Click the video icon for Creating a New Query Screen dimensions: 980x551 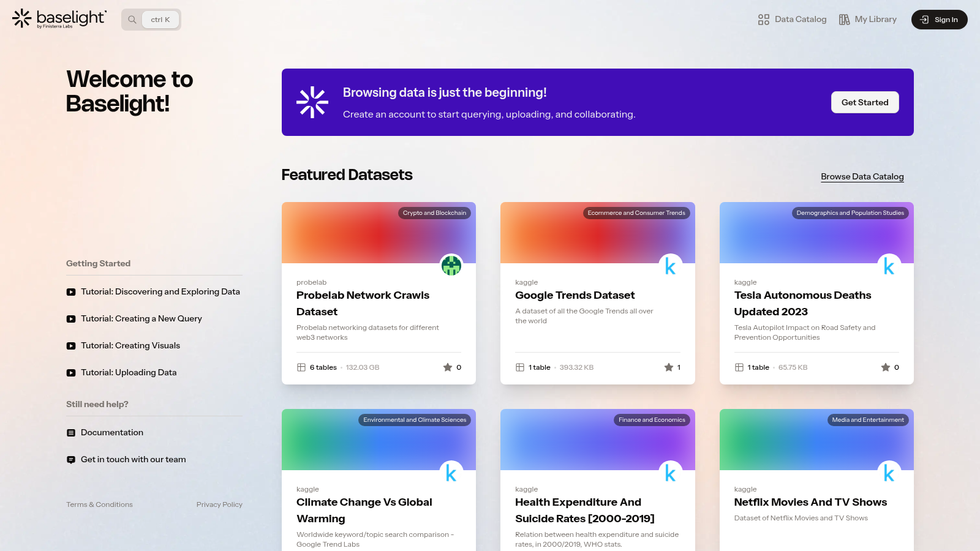(x=71, y=319)
